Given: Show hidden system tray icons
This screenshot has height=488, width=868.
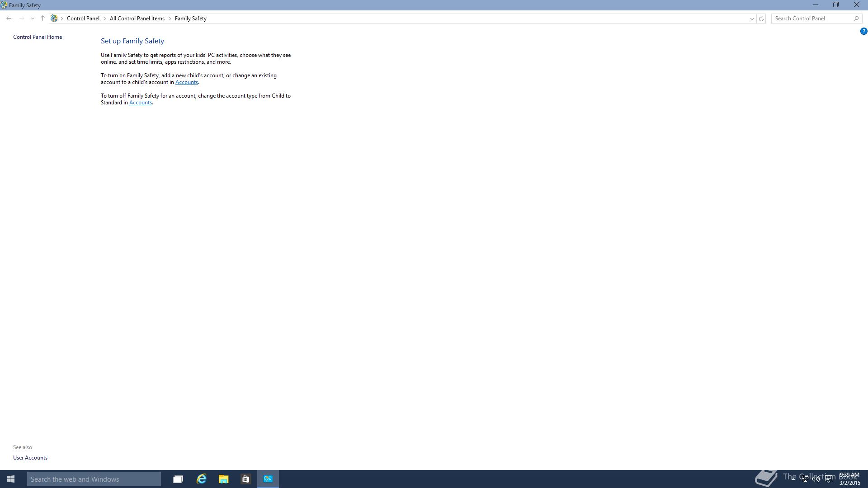Looking at the screenshot, I should (x=793, y=478).
